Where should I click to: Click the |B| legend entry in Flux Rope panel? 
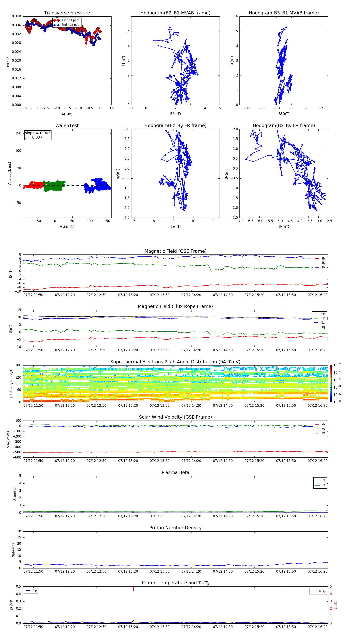(x=320, y=327)
